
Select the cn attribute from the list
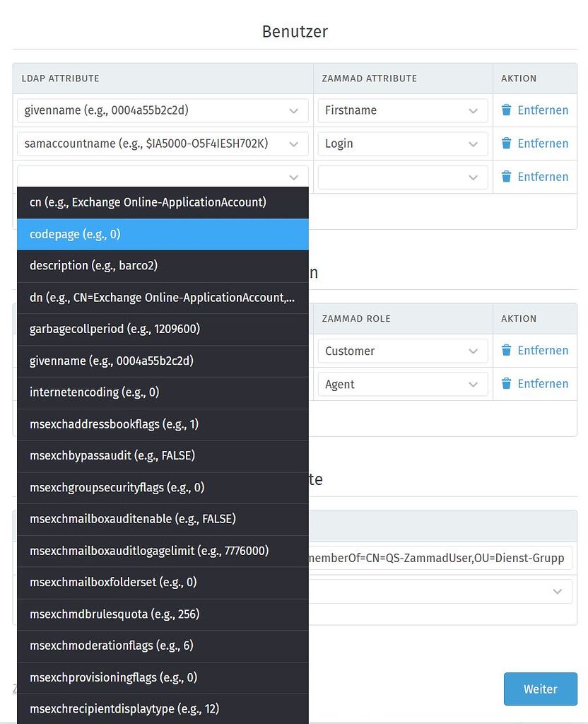click(x=162, y=202)
